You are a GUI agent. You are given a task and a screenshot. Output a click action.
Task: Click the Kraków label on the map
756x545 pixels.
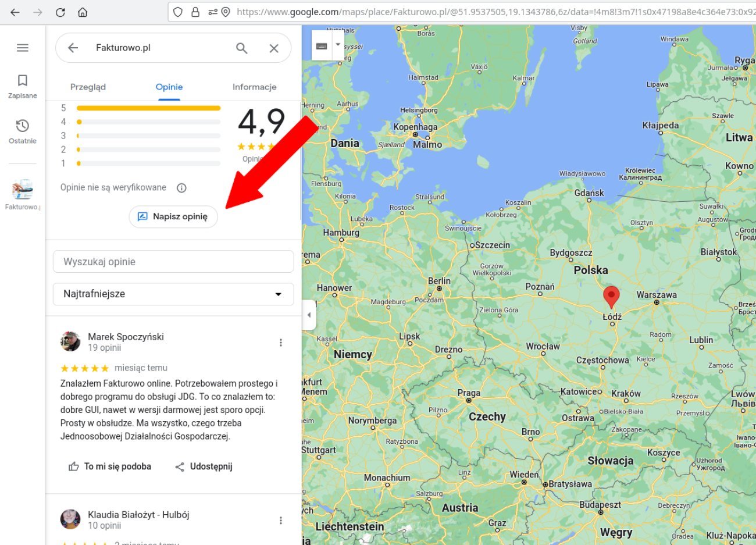[626, 394]
